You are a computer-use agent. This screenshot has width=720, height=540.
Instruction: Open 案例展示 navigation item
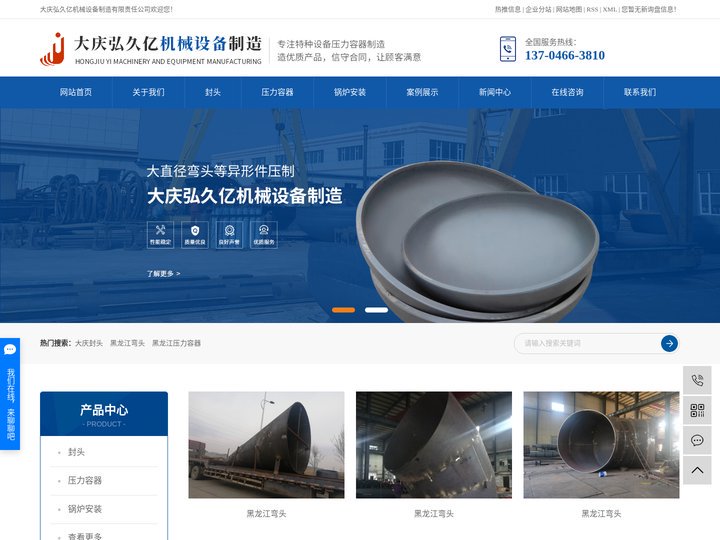pyautogui.click(x=422, y=92)
